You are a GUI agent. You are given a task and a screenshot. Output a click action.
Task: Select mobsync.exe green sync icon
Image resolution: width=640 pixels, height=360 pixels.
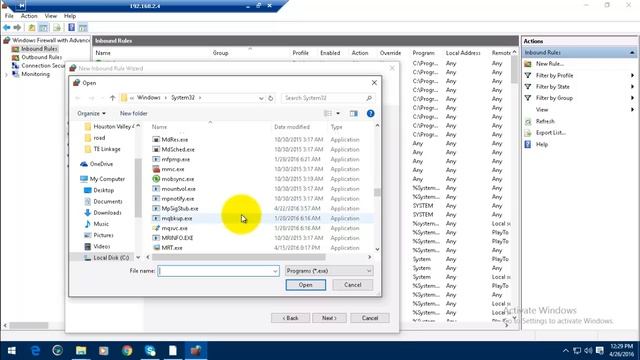pyautogui.click(x=156, y=179)
